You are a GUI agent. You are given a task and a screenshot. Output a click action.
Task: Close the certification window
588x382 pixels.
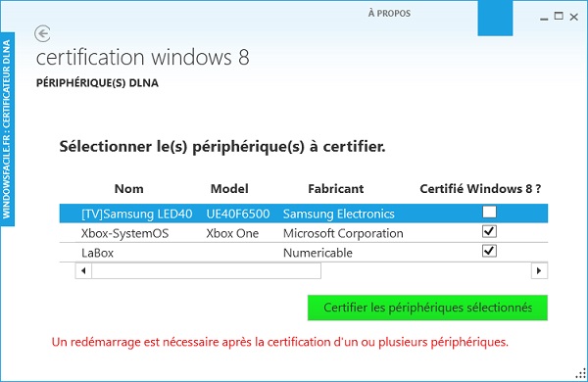(x=573, y=17)
